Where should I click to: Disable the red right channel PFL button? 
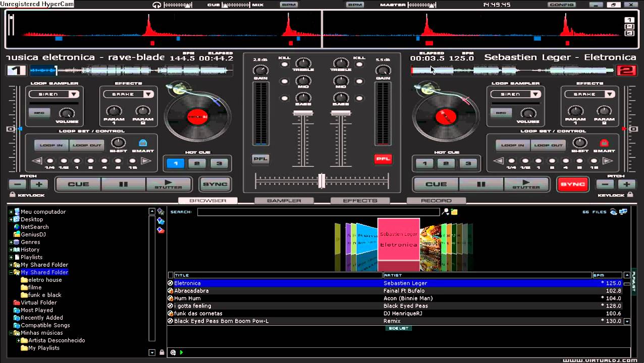point(383,159)
